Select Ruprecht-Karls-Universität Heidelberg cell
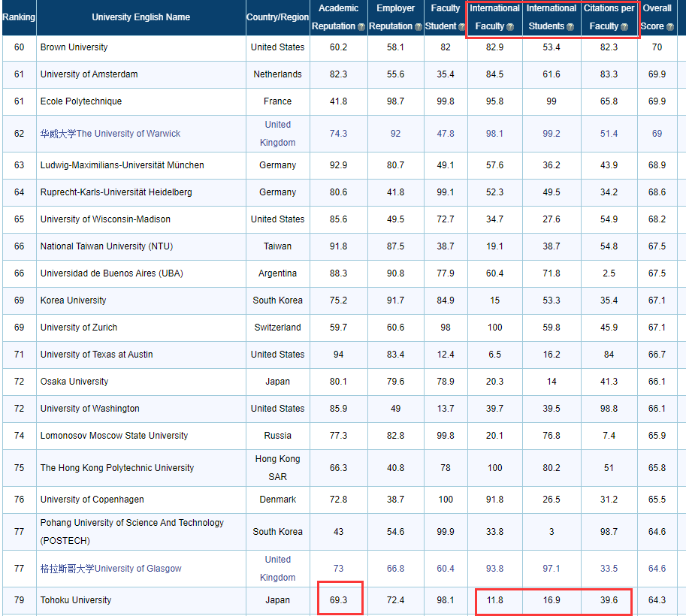The width and height of the screenshot is (686, 616). tap(141, 192)
